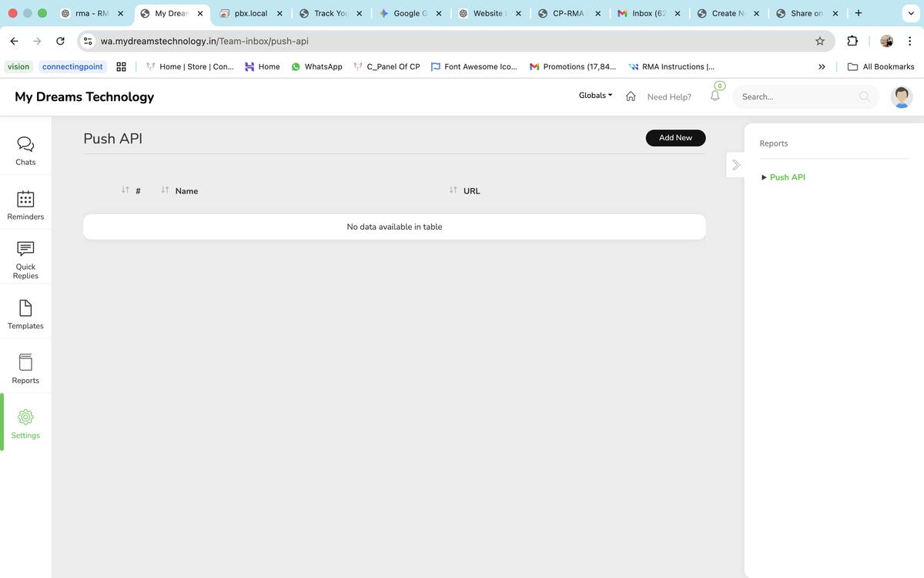The width and height of the screenshot is (924, 578).
Task: Click the Search input field
Action: pos(797,97)
